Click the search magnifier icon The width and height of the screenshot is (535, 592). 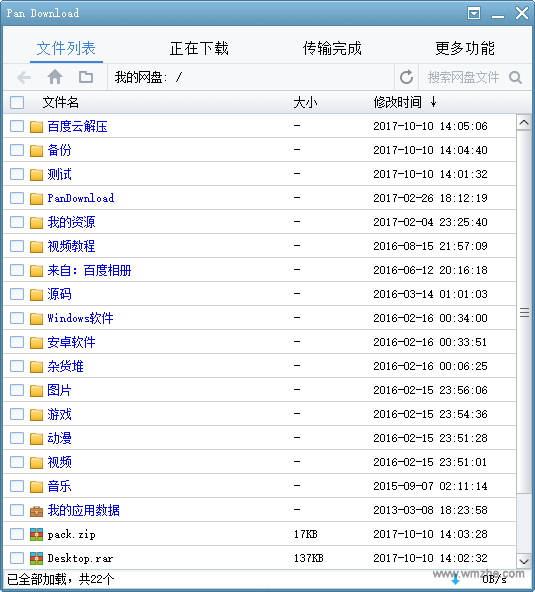[x=515, y=77]
